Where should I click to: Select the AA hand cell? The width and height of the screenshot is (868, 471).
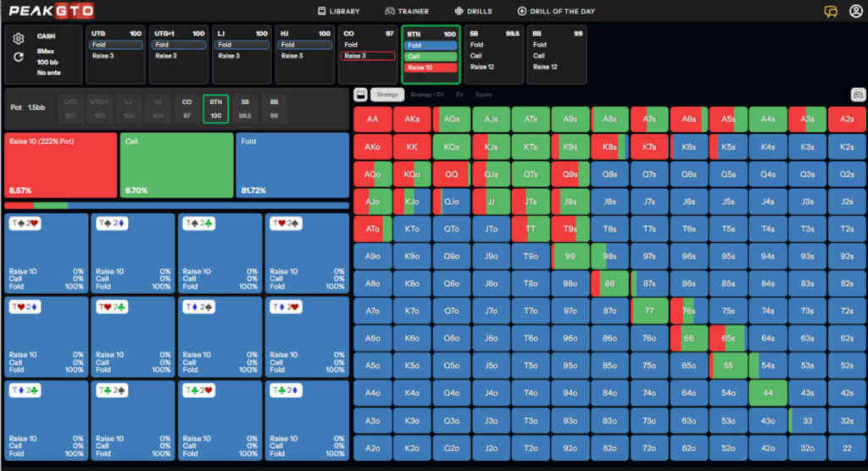(373, 119)
